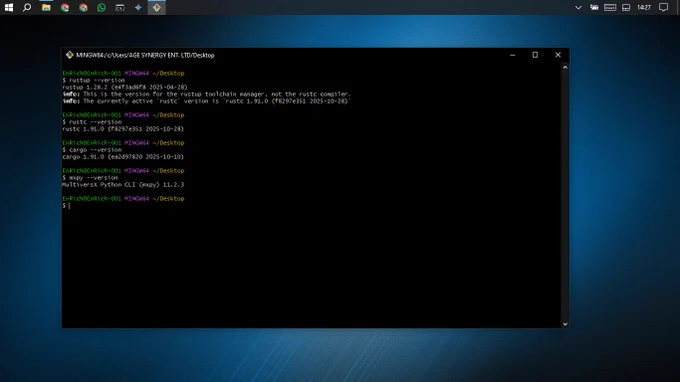Image resolution: width=680 pixels, height=382 pixels.
Task: Click the '$ cargo --version' command line
Action: coord(92,150)
